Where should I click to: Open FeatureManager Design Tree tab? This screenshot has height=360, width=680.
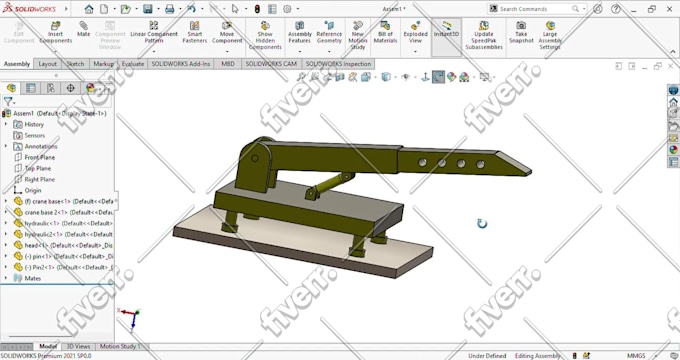(x=11, y=88)
